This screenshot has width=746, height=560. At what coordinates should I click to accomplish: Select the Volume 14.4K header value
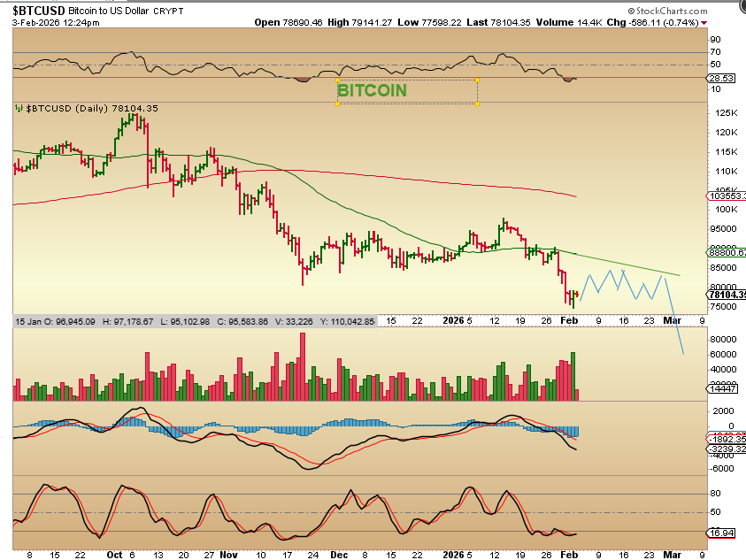[568, 22]
